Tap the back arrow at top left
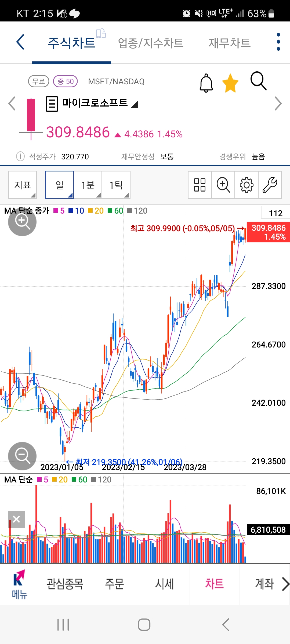 (20, 42)
